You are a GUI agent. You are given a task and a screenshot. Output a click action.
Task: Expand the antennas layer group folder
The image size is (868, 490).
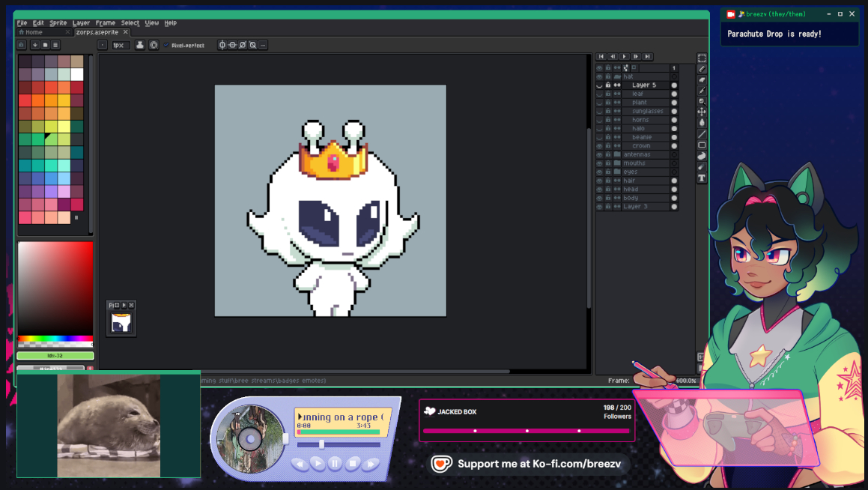617,154
